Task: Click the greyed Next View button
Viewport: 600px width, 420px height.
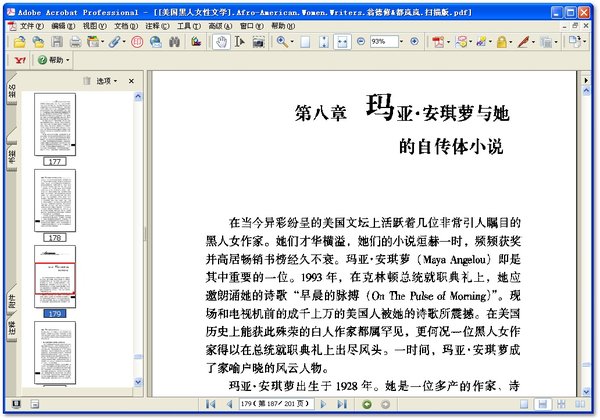Action: [385, 404]
